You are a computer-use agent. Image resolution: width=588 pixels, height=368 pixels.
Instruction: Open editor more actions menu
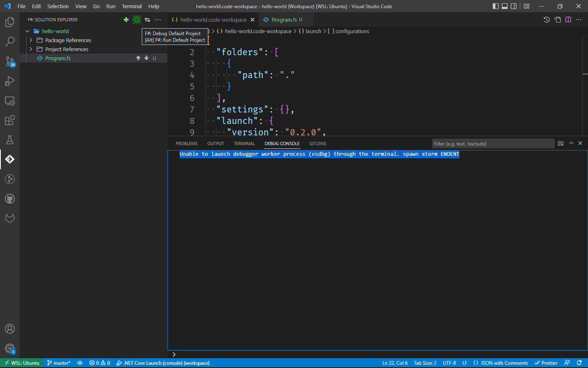[579, 20]
